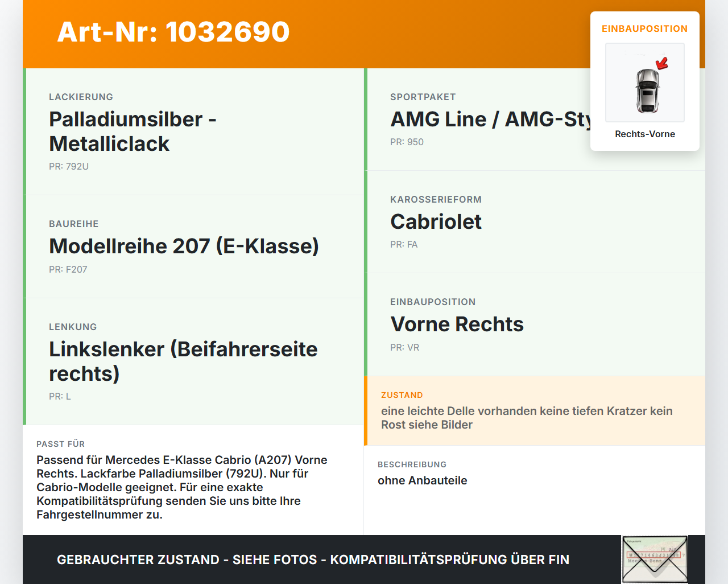Click the PR: 950 code
The height and width of the screenshot is (584, 728).
point(407,142)
